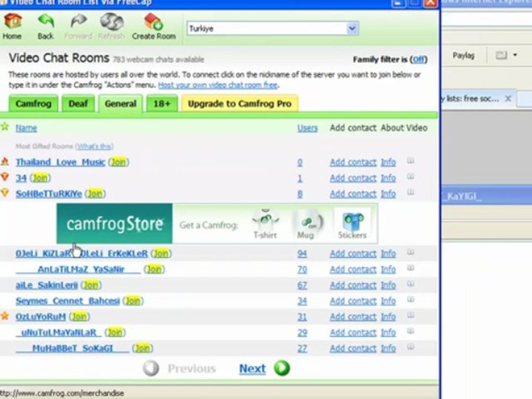Choose the Stickers item in store banner
The image size is (532, 399).
352,224
